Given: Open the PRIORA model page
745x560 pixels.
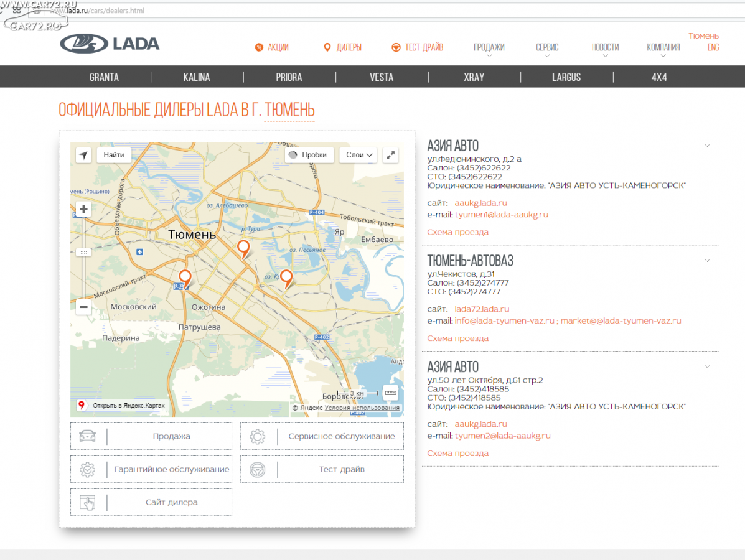Looking at the screenshot, I should coord(289,77).
